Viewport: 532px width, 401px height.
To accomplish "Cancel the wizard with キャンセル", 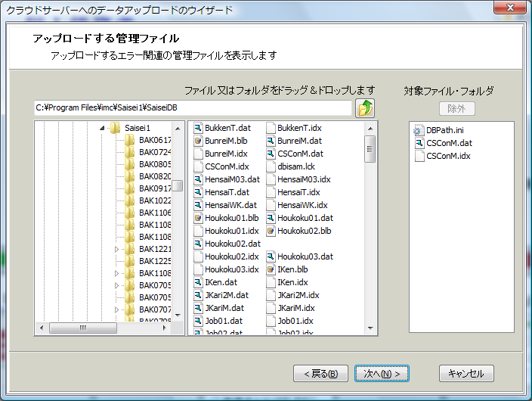I will click(466, 373).
